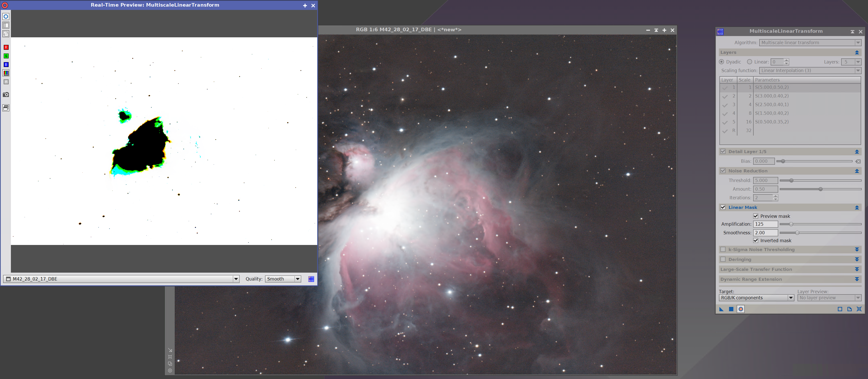Collapse the Layers section with its arrow

pyautogui.click(x=857, y=53)
